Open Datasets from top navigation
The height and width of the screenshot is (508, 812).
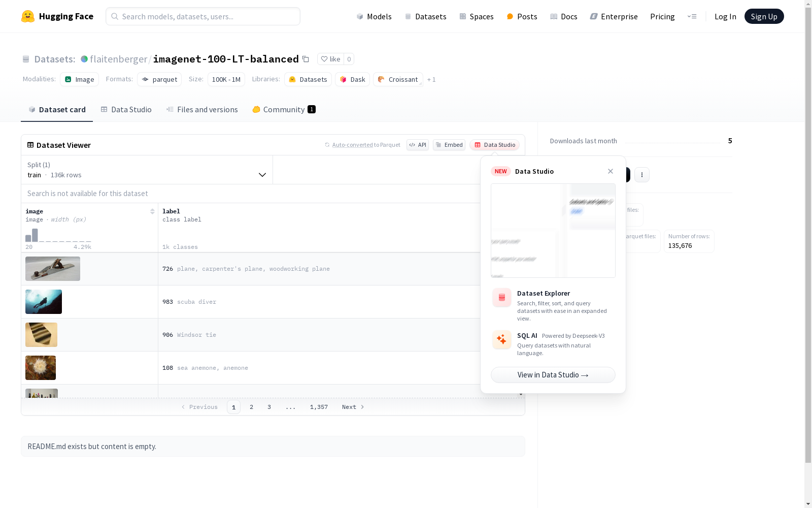pos(425,16)
